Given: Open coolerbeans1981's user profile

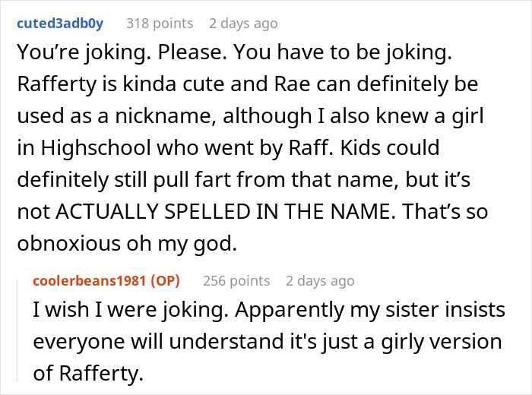Looking at the screenshot, I should tap(90, 281).
